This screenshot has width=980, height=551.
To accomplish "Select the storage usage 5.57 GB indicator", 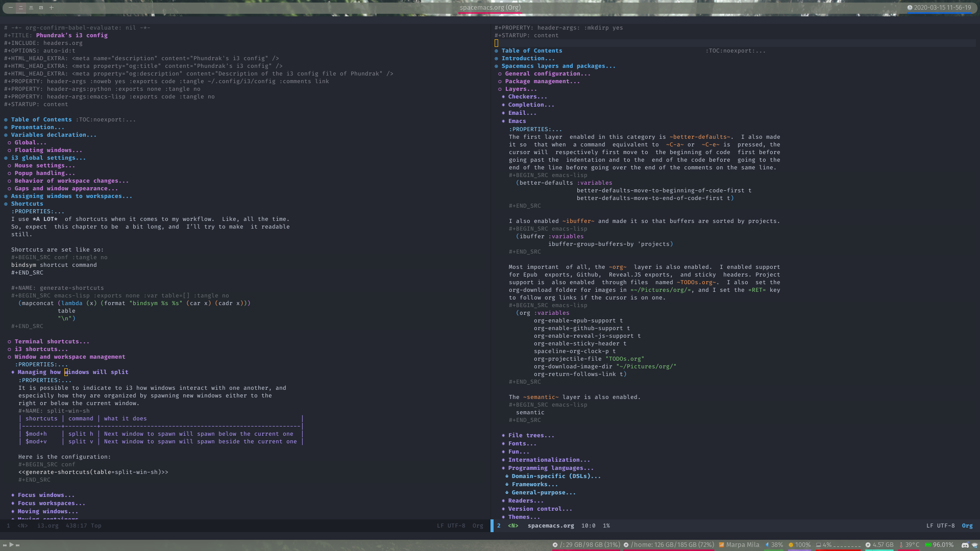I will pyautogui.click(x=881, y=543).
